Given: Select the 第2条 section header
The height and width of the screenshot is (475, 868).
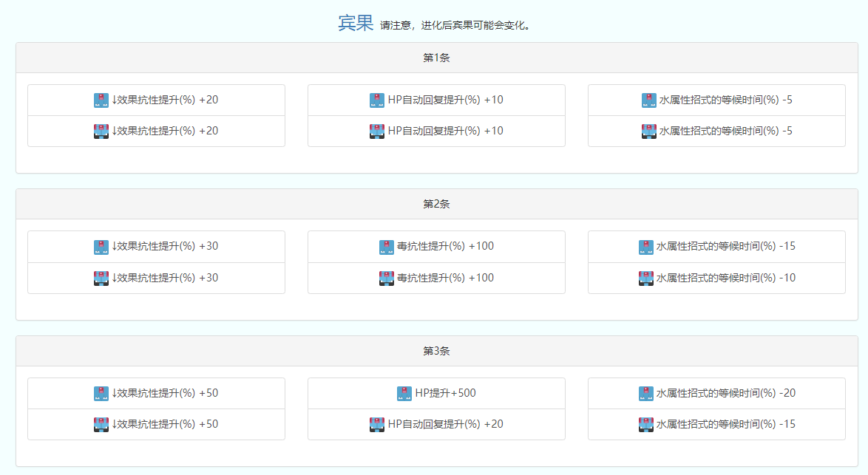Looking at the screenshot, I should (435, 204).
